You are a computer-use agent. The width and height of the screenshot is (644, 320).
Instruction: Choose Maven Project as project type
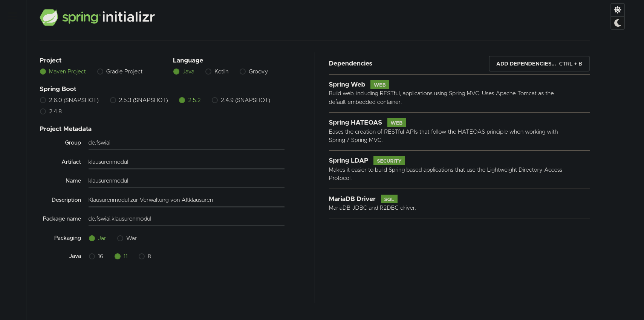point(43,72)
